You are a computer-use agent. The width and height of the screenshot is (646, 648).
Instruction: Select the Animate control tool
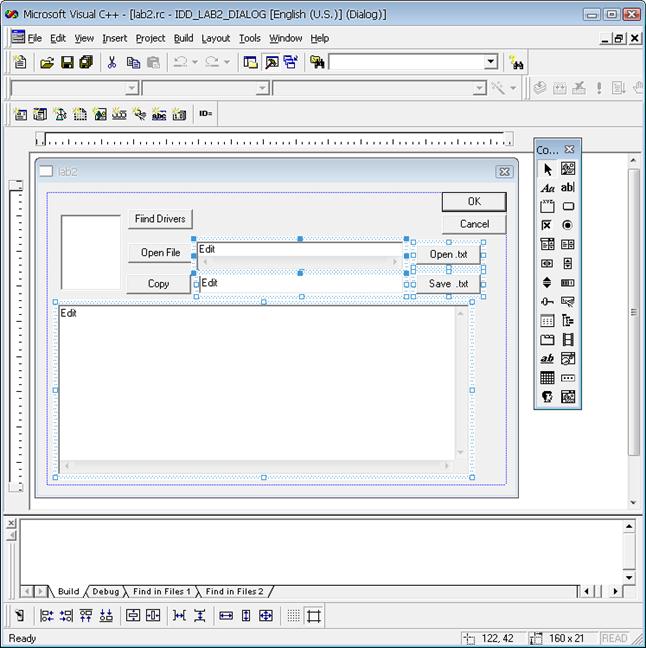point(567,340)
